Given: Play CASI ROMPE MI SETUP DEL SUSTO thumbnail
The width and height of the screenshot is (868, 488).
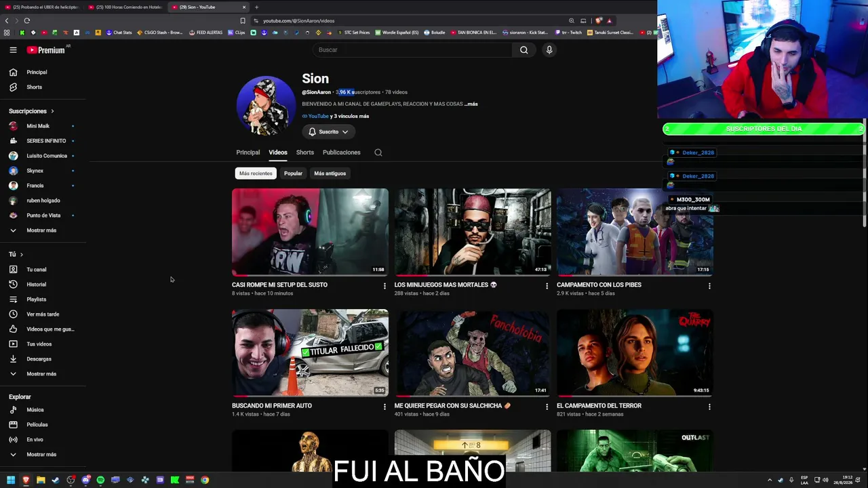Looking at the screenshot, I should click(310, 232).
